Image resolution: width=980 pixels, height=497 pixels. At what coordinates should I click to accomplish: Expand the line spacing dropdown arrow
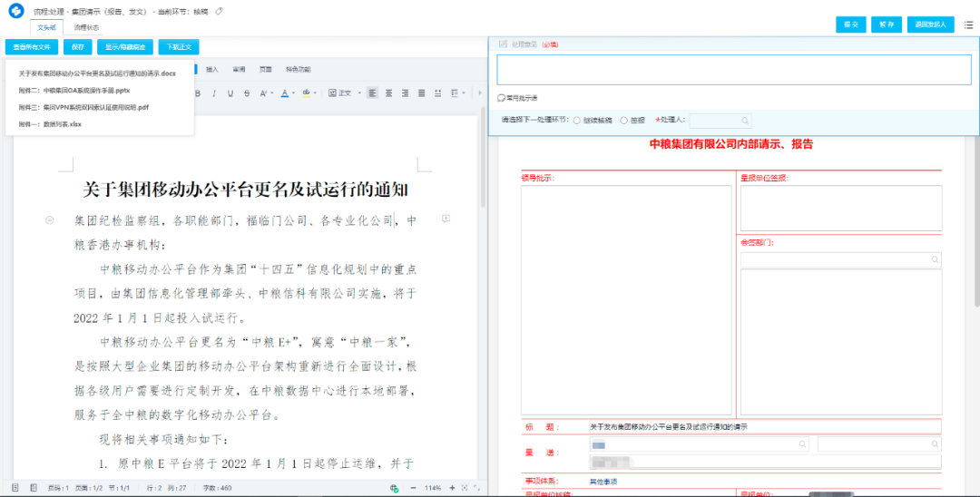coord(464,93)
